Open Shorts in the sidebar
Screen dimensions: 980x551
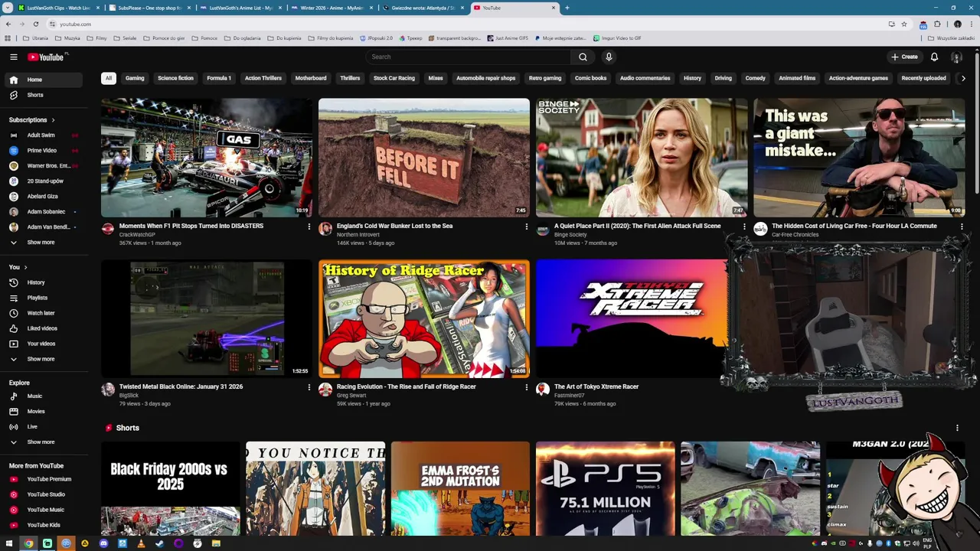point(45,95)
